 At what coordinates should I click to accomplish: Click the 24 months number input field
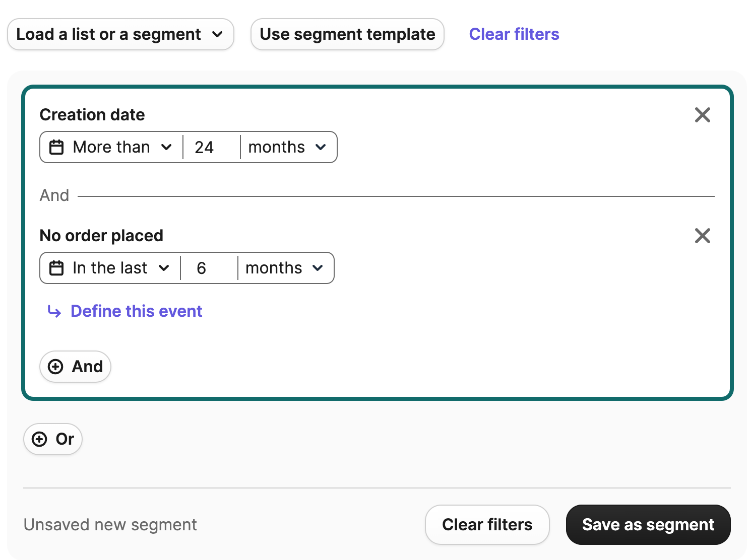coord(212,147)
